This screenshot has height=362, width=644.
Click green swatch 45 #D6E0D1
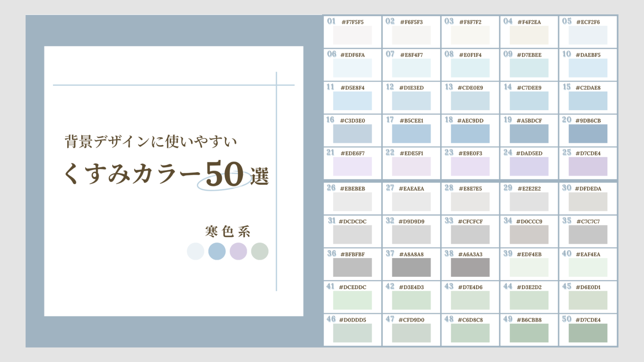point(587,300)
